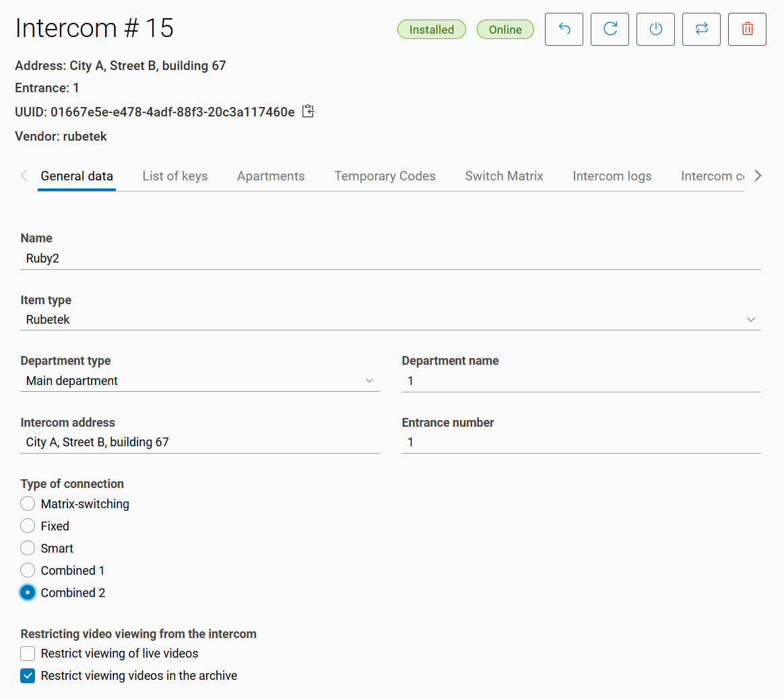The width and height of the screenshot is (784, 698).
Task: Delete the intercom with trash icon
Action: point(747,30)
